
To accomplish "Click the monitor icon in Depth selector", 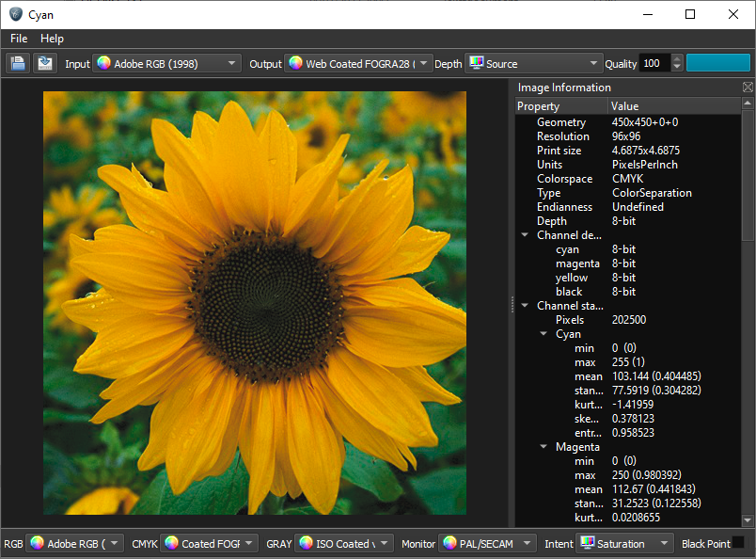I will pyautogui.click(x=476, y=64).
